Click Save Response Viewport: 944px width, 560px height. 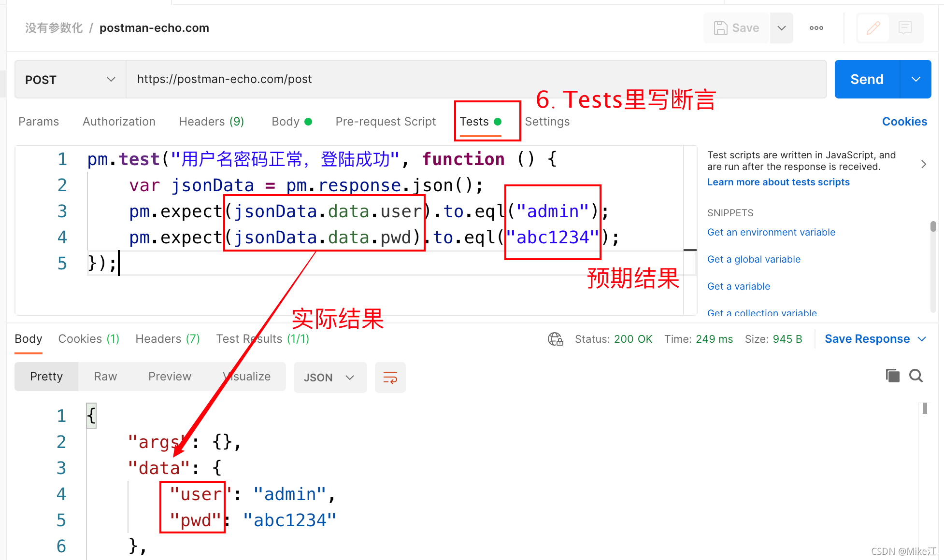(x=867, y=339)
